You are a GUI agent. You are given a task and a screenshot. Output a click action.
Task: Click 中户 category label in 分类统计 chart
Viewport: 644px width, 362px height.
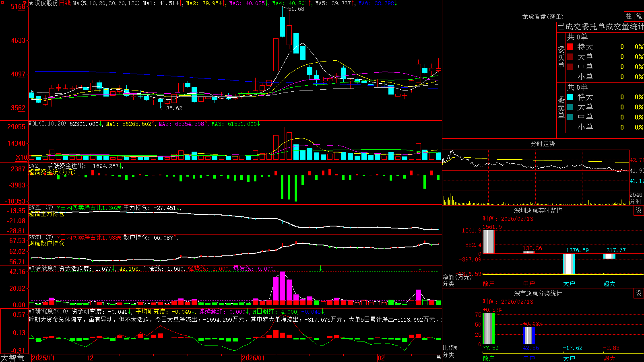tap(529, 358)
